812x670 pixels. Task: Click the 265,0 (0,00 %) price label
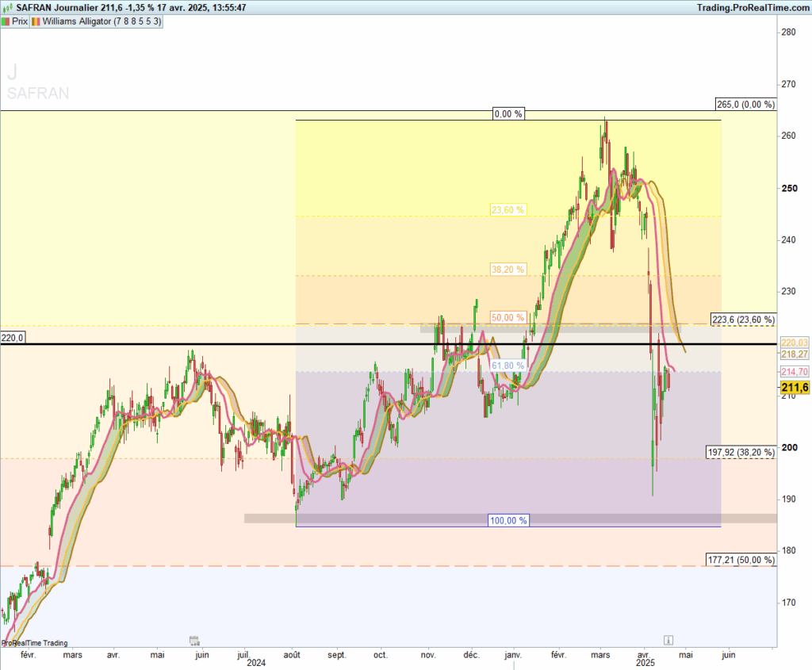(x=744, y=105)
